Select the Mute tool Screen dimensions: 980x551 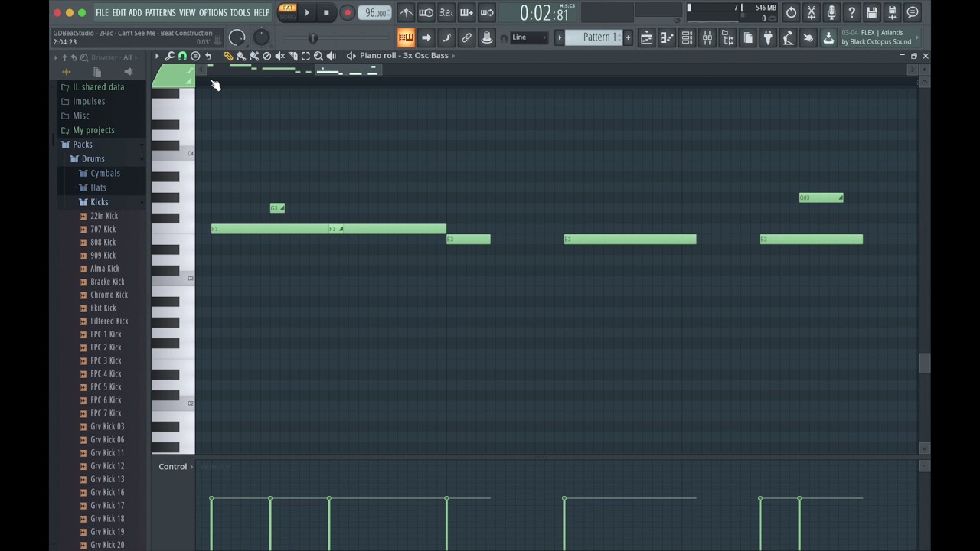coord(279,56)
